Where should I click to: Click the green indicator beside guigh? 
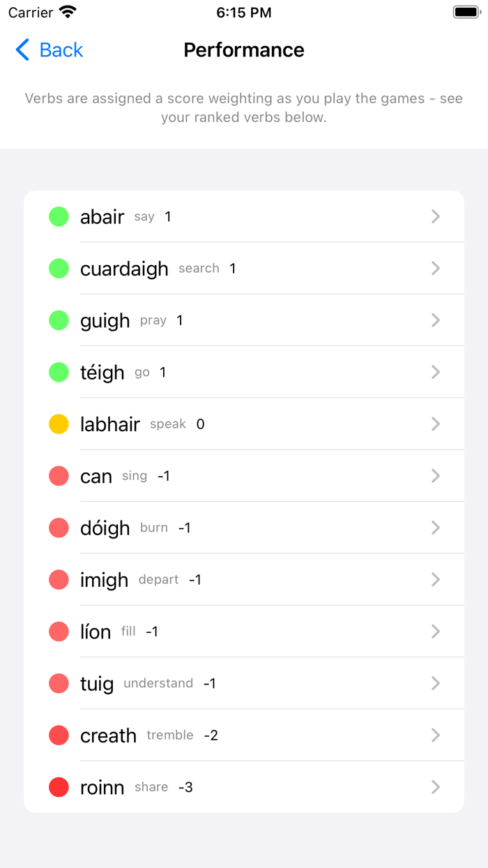[x=59, y=320]
